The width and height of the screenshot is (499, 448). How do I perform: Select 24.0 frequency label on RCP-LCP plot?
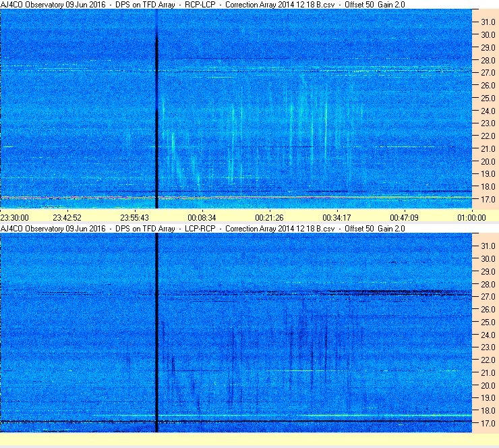click(x=488, y=111)
